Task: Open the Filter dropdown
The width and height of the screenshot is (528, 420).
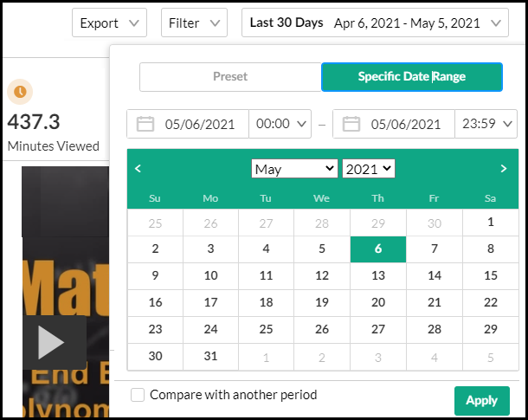Action: (x=194, y=23)
